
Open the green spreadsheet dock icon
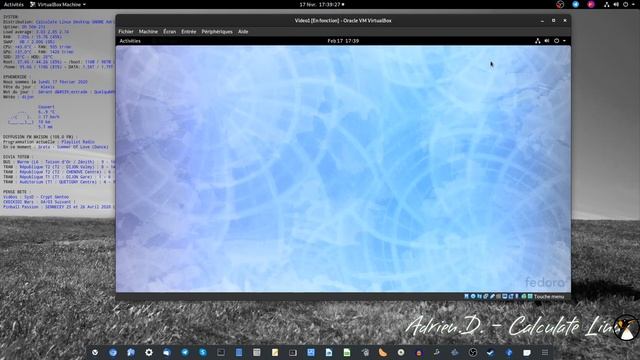(347, 353)
